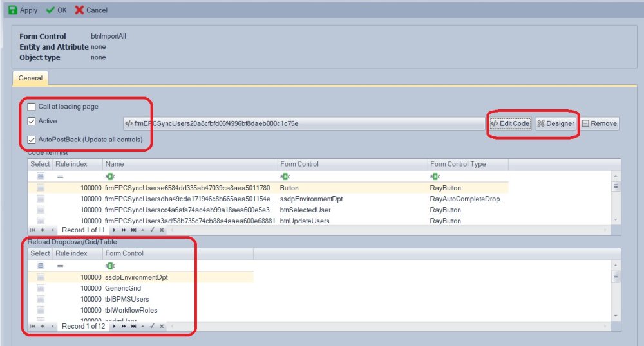
Task: Switch to the General tab
Action: tap(30, 78)
